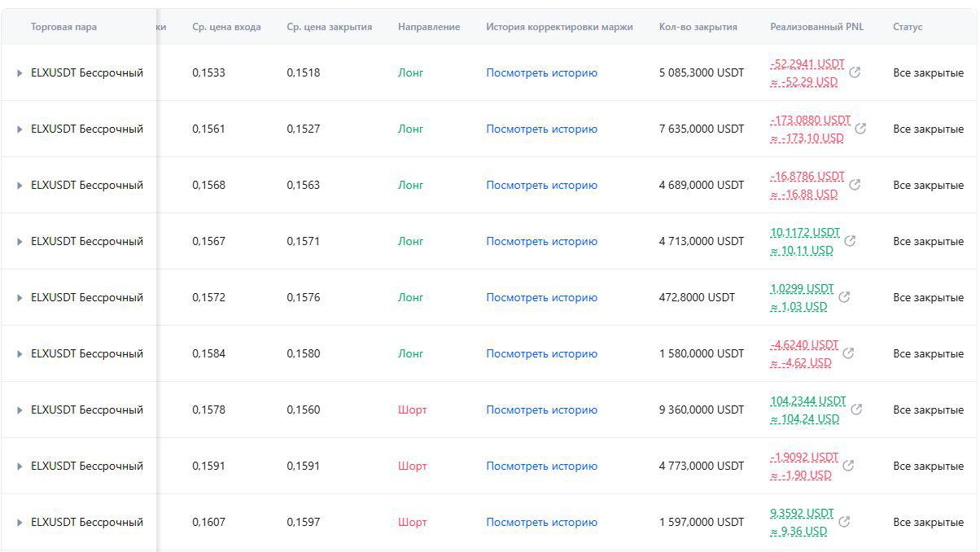Screen dimensions: 980x552
Task: Open share icon for -4,6240 USDT PNL
Action: click(848, 353)
